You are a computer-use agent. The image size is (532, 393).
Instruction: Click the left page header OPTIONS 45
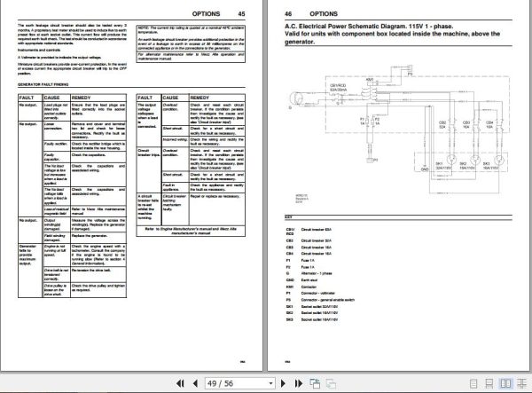[218, 14]
